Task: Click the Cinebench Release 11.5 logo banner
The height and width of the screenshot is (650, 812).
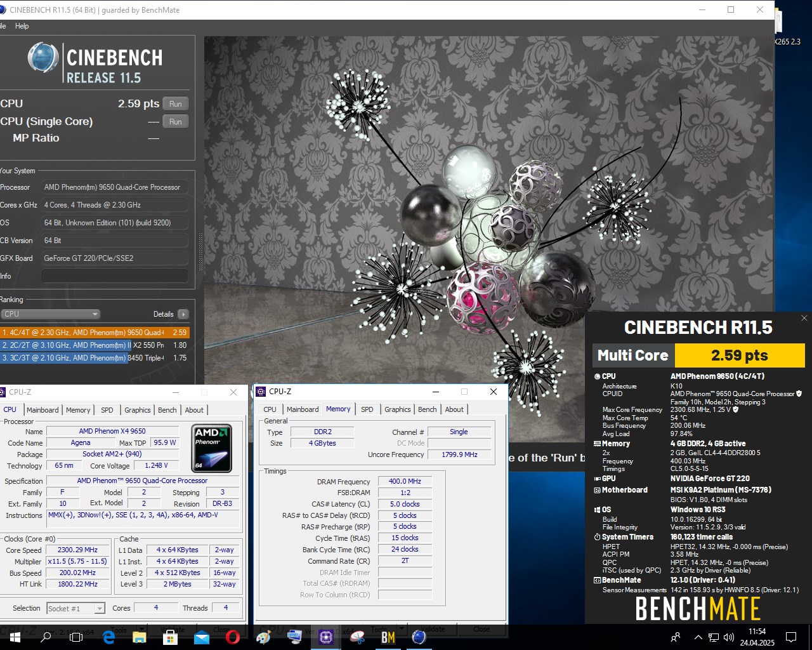Action: pyautogui.click(x=95, y=64)
